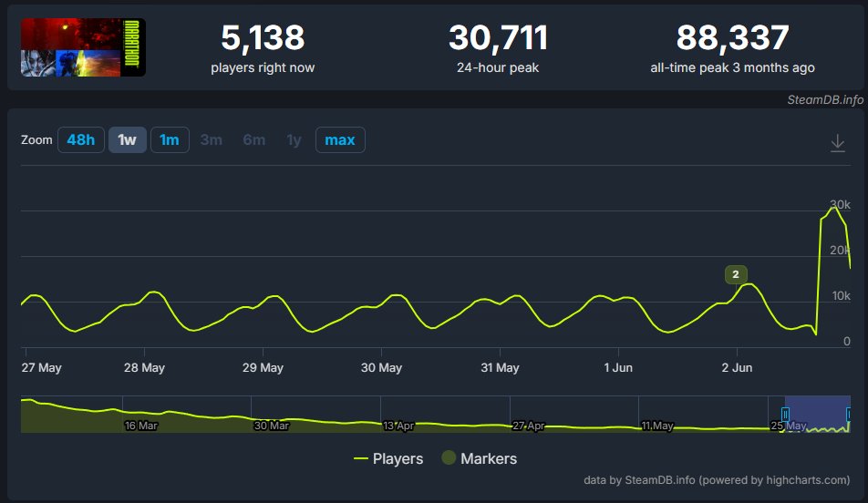This screenshot has width=868, height=503.
Task: Click the 30,711 24-hour peak figure
Action: point(498,37)
